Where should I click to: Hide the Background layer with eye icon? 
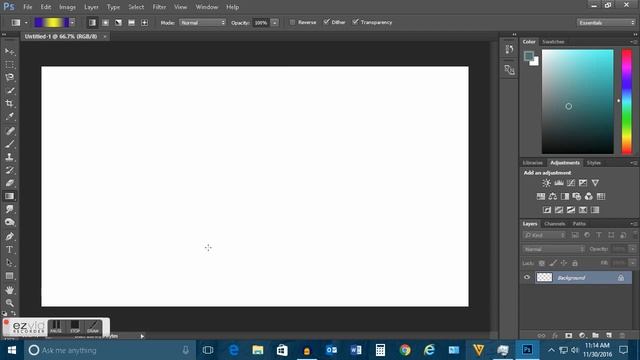coord(527,278)
